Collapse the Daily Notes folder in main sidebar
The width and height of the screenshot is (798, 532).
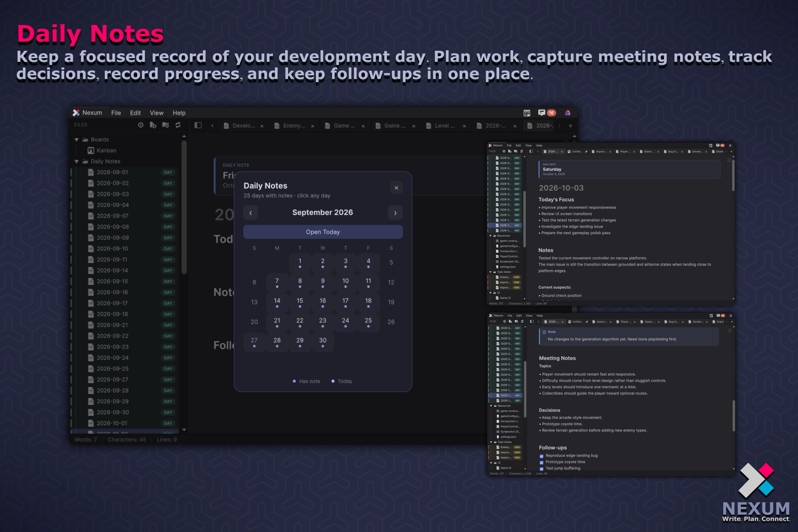(77, 162)
